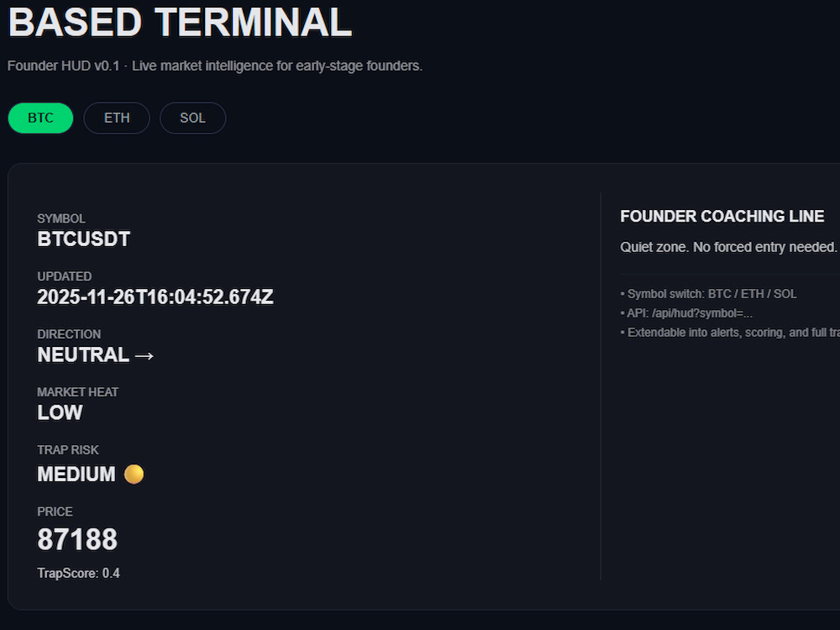
Task: Click the LOW market heat value
Action: coord(60,412)
